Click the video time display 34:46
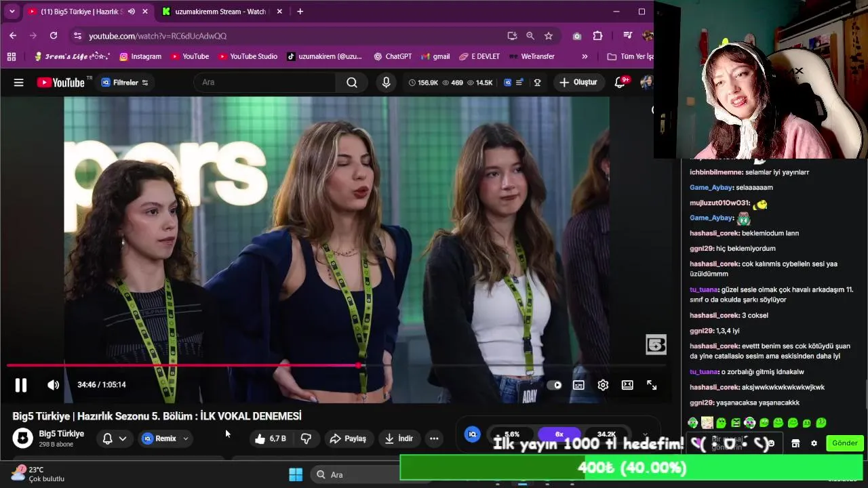Viewport: 868px width, 488px height. tap(102, 385)
